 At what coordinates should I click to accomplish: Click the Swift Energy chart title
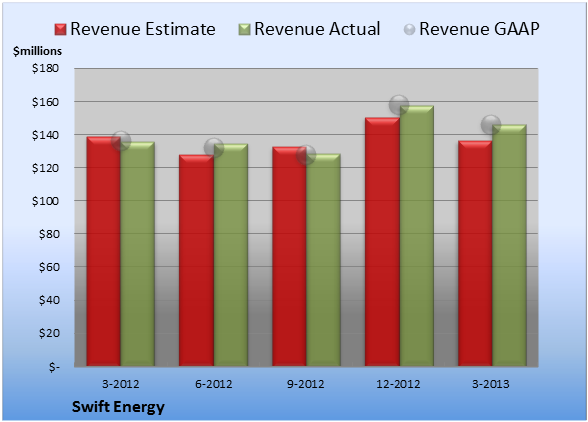coord(118,407)
